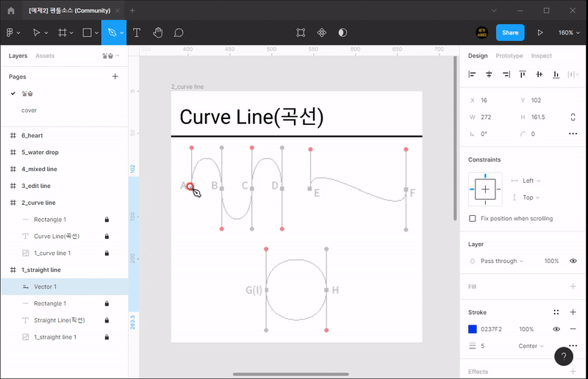Screen dimensions: 588x379
Task: Start the Present play button
Action: tap(540, 32)
